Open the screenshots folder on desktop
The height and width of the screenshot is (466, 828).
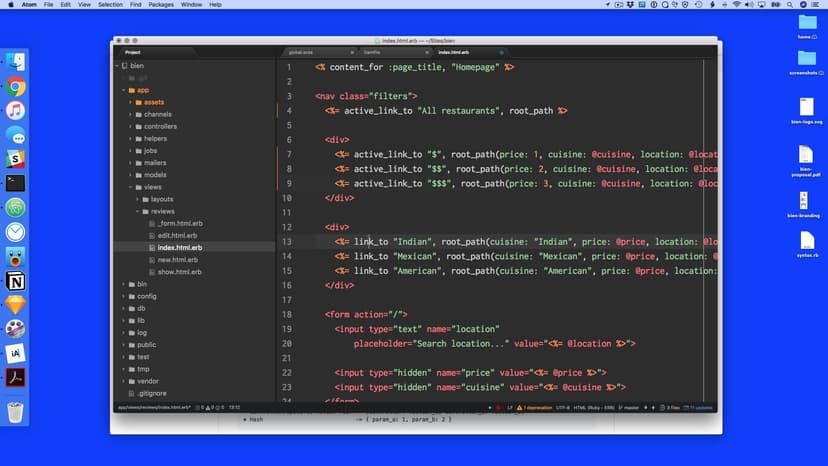tap(806, 62)
